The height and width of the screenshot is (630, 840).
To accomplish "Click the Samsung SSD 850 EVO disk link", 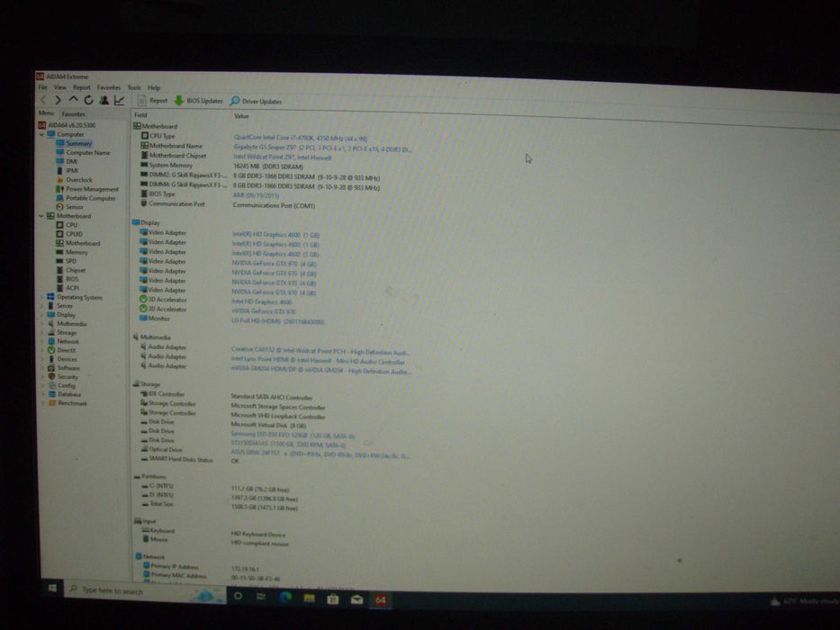I will (x=293, y=435).
